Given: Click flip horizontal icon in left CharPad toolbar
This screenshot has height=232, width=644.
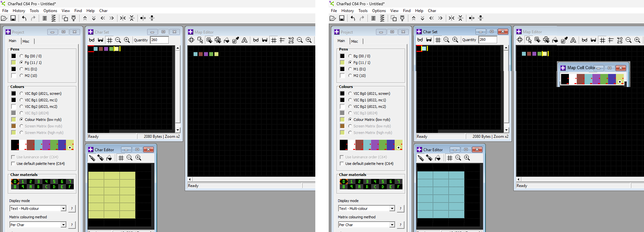Looking at the screenshot, I should (123, 18).
